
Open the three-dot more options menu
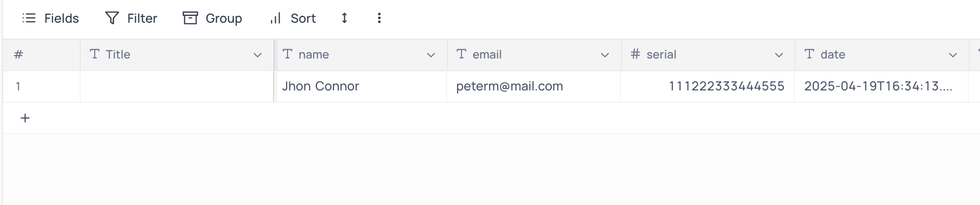379,18
